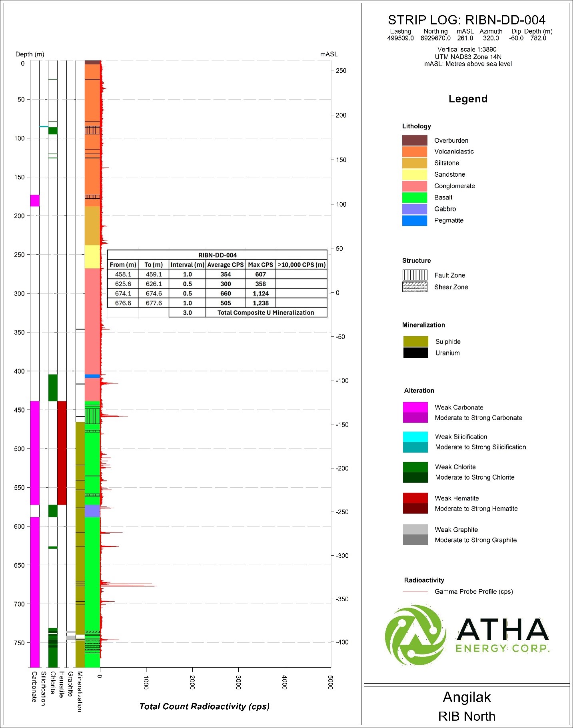Click the 5000 cps axis tick label

coord(330,682)
